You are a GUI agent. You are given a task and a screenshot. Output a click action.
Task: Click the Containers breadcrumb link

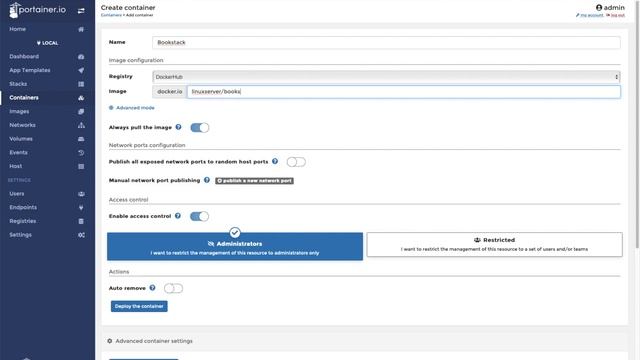[x=111, y=15]
